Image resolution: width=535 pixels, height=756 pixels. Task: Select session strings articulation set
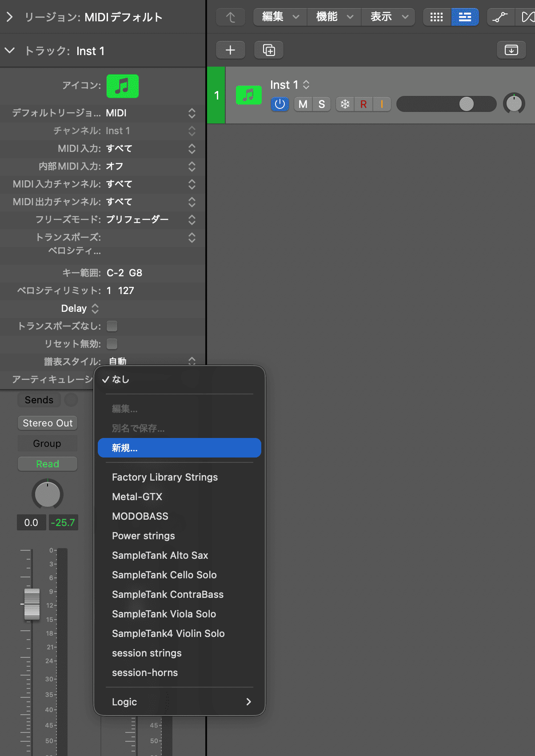[180, 653]
